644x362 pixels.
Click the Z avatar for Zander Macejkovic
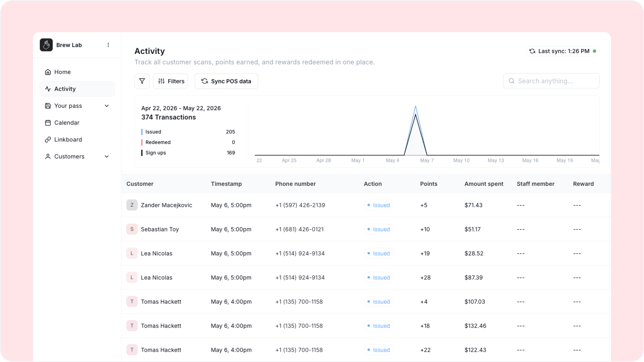pos(132,205)
